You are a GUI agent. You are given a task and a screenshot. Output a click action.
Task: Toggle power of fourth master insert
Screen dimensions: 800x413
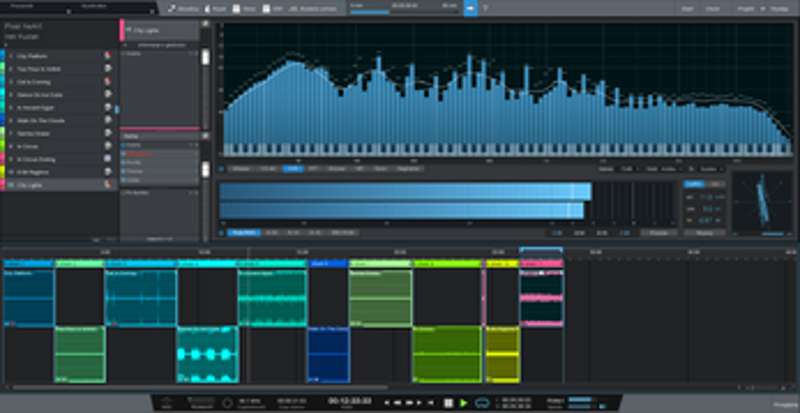point(123,171)
